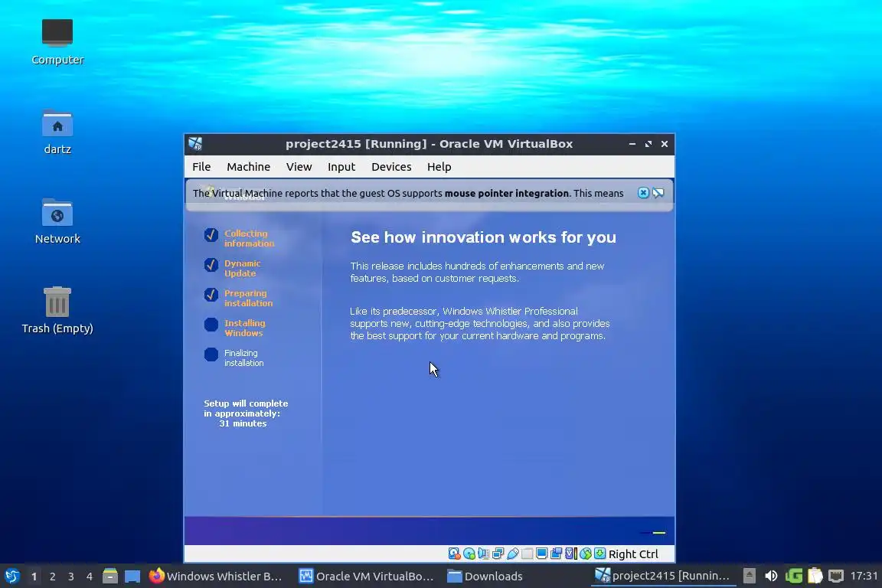Click the 'See how innovation works for you' heading
This screenshot has width=882, height=588.
point(483,237)
